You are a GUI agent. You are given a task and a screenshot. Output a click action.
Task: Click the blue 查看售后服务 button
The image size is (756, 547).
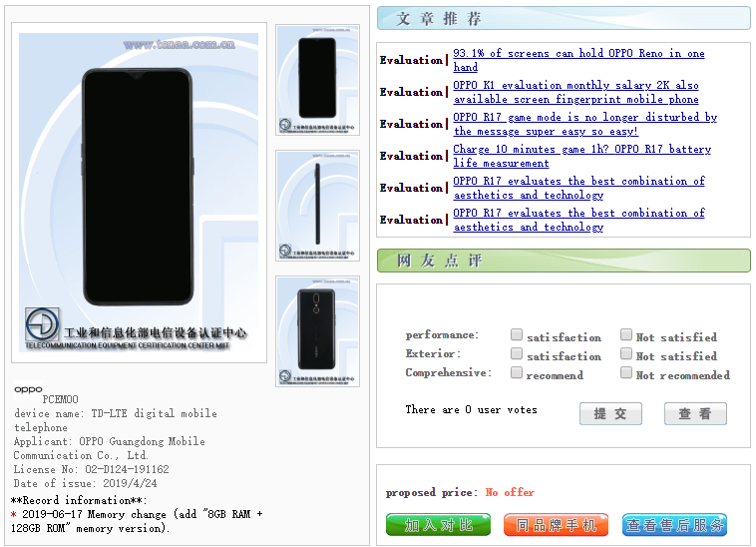click(674, 524)
